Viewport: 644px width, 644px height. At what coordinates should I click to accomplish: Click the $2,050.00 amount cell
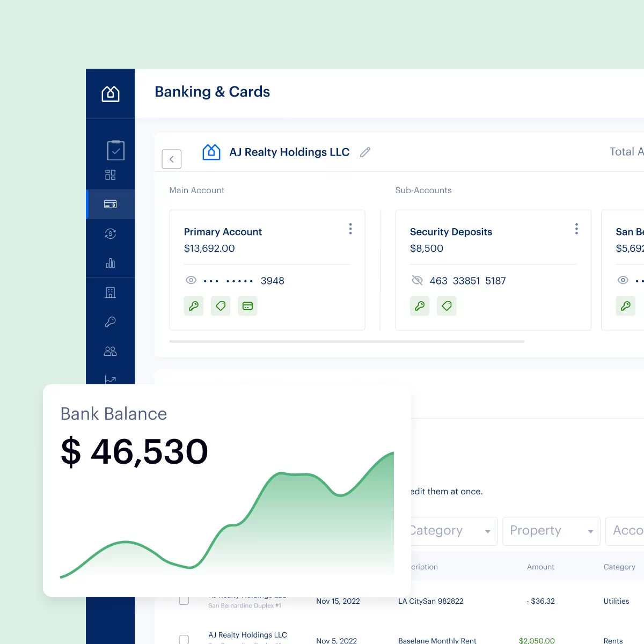coord(537,641)
